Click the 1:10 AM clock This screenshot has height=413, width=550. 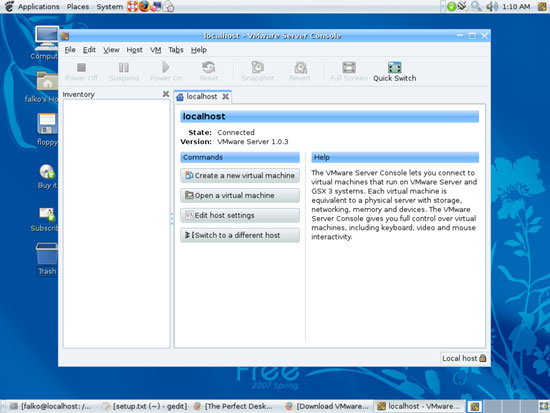coord(516,7)
